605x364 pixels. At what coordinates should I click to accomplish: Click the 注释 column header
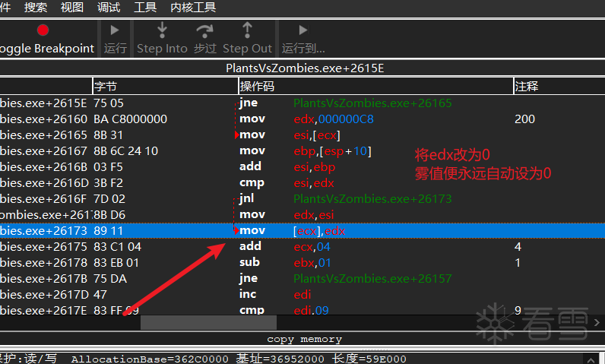(x=559, y=86)
